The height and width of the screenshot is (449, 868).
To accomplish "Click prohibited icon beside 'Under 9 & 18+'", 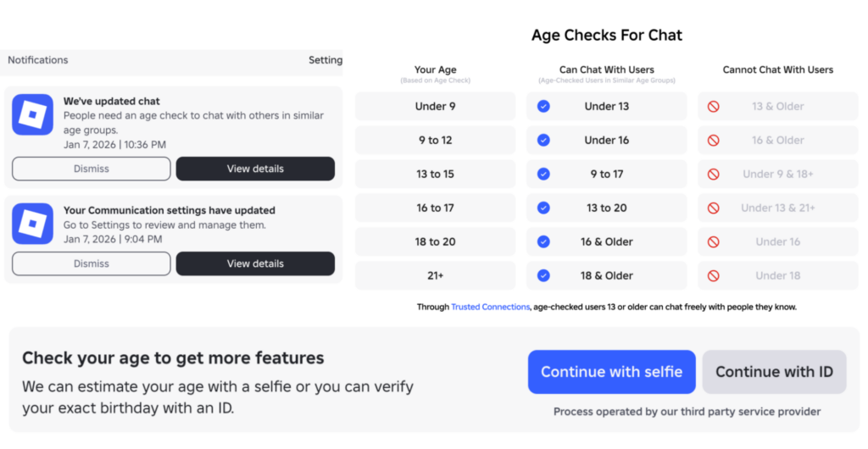I will click(714, 174).
